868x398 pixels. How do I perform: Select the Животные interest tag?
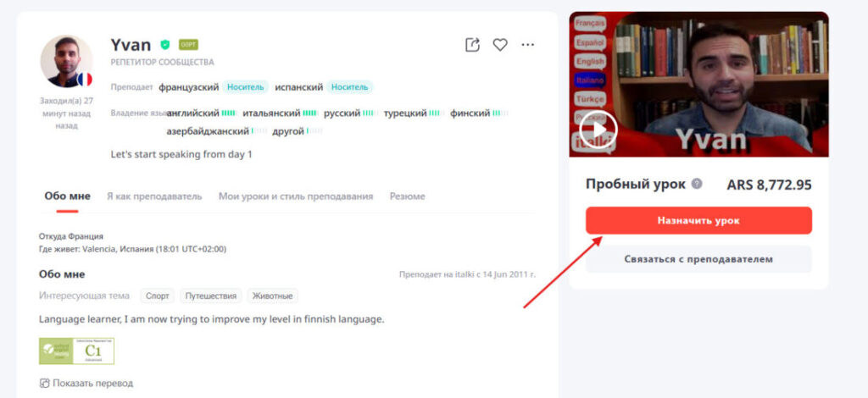coord(273,296)
